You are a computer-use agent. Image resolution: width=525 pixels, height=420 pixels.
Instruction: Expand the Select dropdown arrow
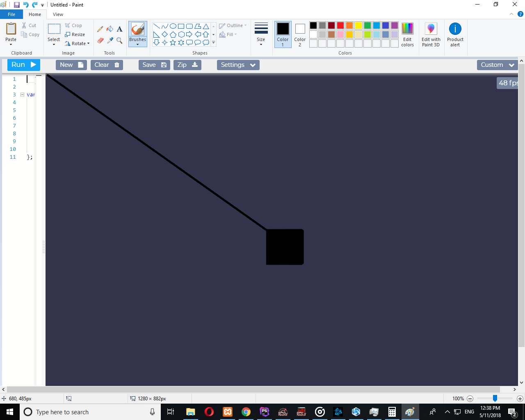pyautogui.click(x=54, y=44)
